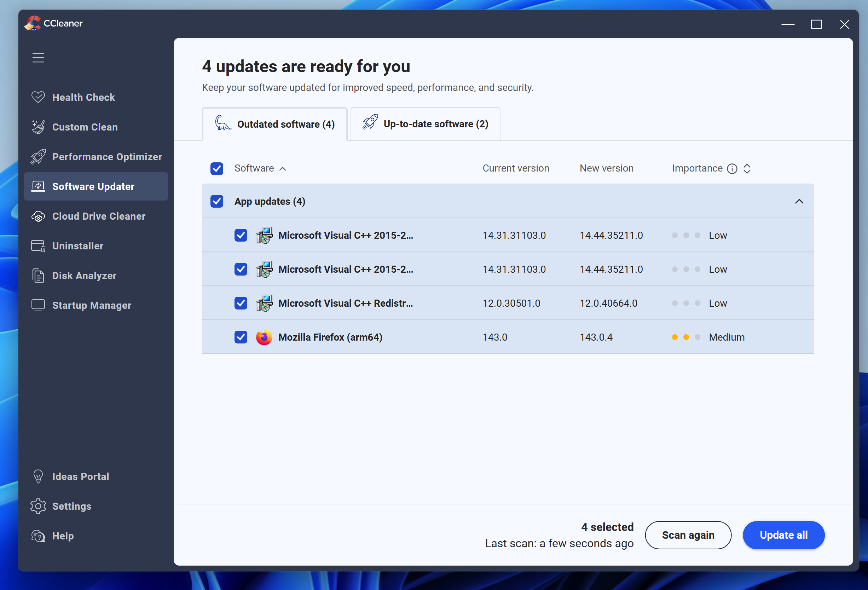Select the Outdated software tab
Screen dimensions: 868x590
[x=275, y=124]
